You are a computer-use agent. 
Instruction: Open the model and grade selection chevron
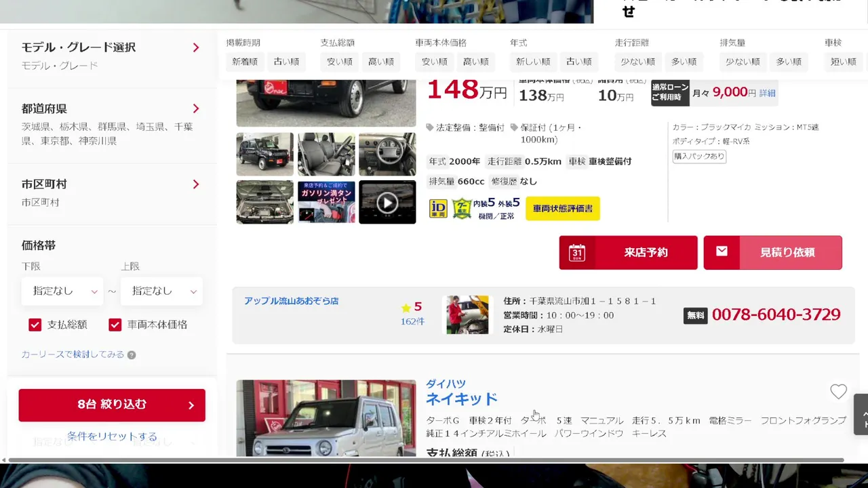click(196, 47)
